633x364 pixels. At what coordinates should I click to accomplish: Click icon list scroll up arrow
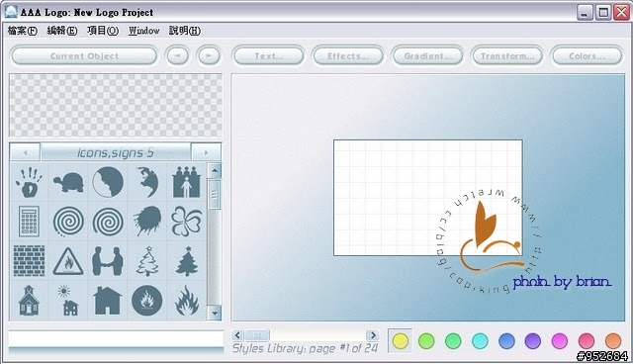215,171
